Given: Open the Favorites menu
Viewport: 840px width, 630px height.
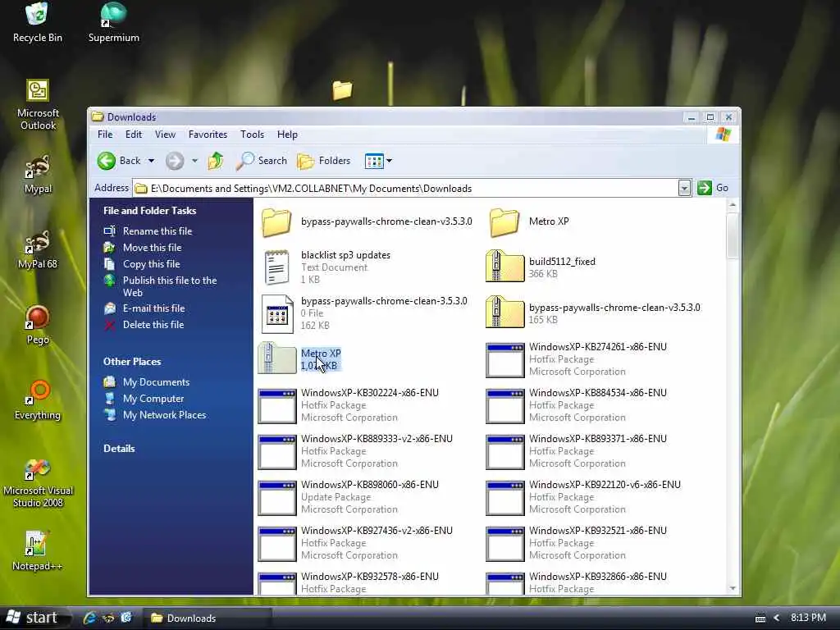Looking at the screenshot, I should pos(208,135).
